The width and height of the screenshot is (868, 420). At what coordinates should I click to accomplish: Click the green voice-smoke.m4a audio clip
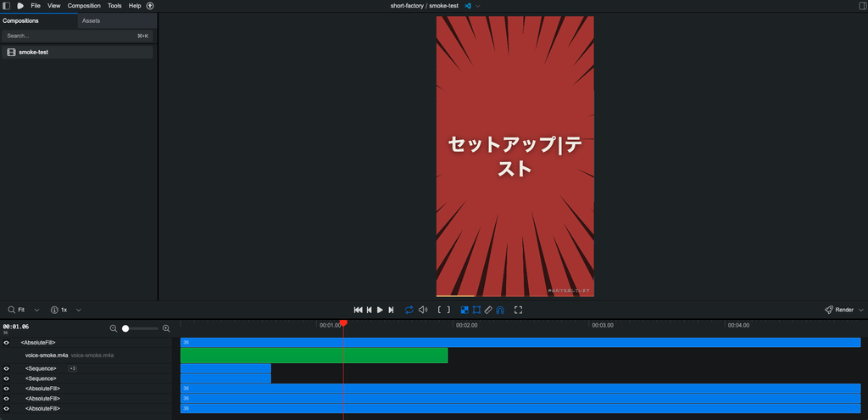click(x=314, y=356)
